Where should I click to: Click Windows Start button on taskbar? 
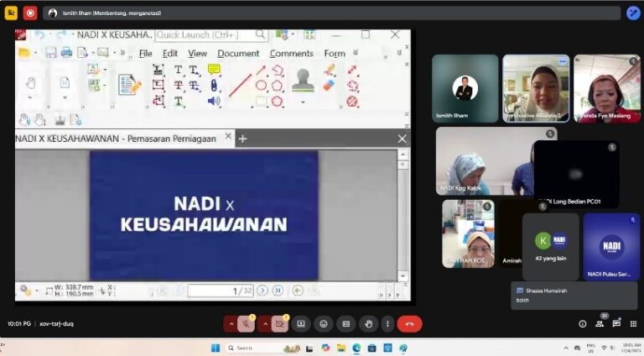click(x=216, y=348)
